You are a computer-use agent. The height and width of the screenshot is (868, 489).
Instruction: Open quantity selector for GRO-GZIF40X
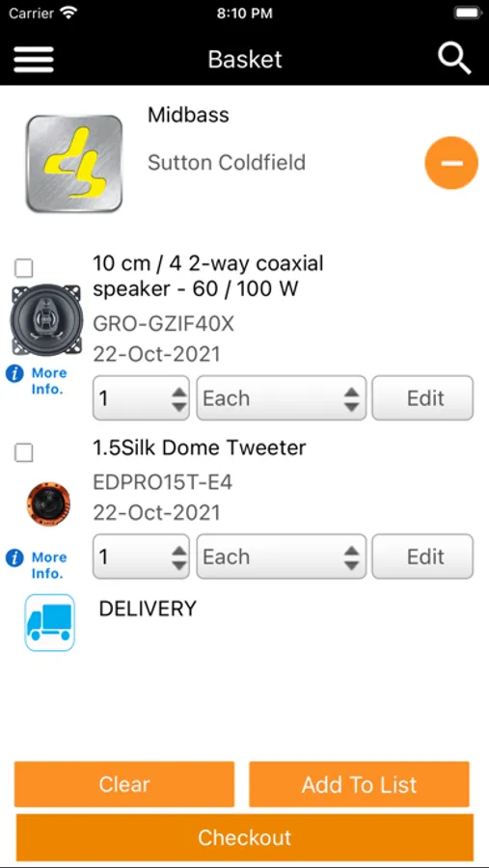(141, 398)
